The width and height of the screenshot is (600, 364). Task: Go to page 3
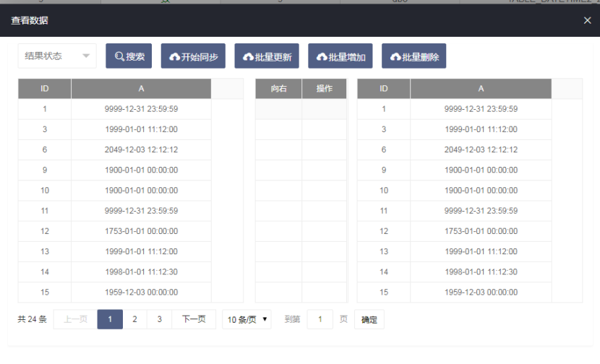(159, 319)
